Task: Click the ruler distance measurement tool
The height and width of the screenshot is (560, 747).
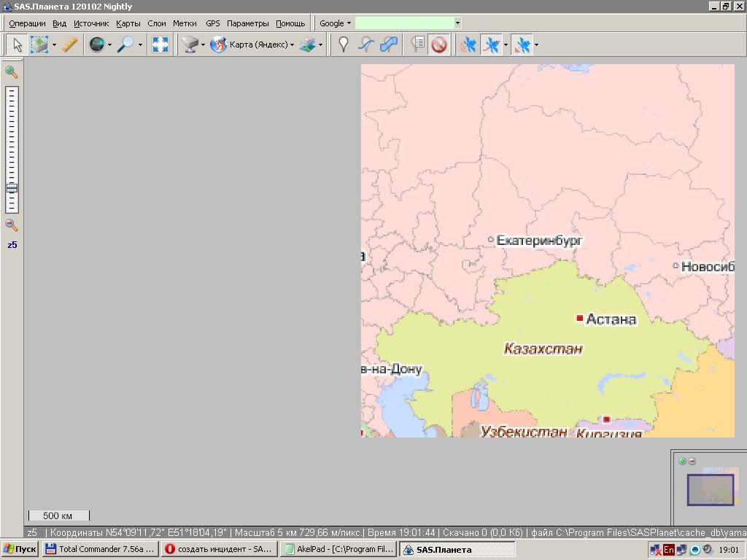Action: 70,45
